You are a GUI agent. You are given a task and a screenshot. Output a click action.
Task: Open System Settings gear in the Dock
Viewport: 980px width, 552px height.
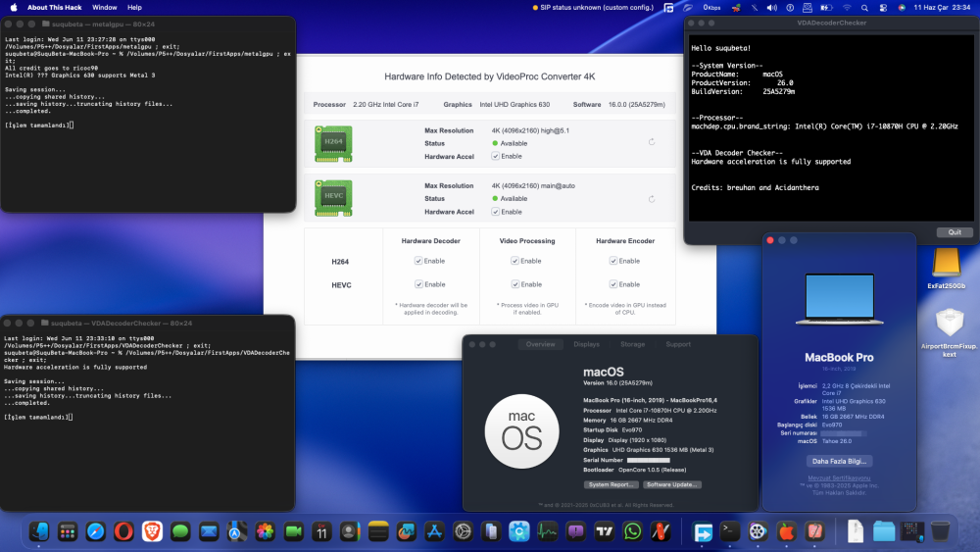(x=464, y=531)
